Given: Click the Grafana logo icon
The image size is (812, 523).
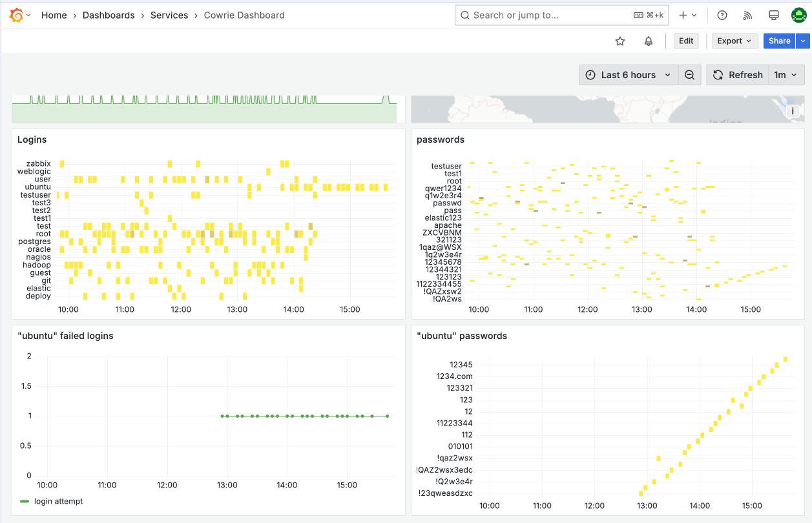Looking at the screenshot, I should pos(17,15).
